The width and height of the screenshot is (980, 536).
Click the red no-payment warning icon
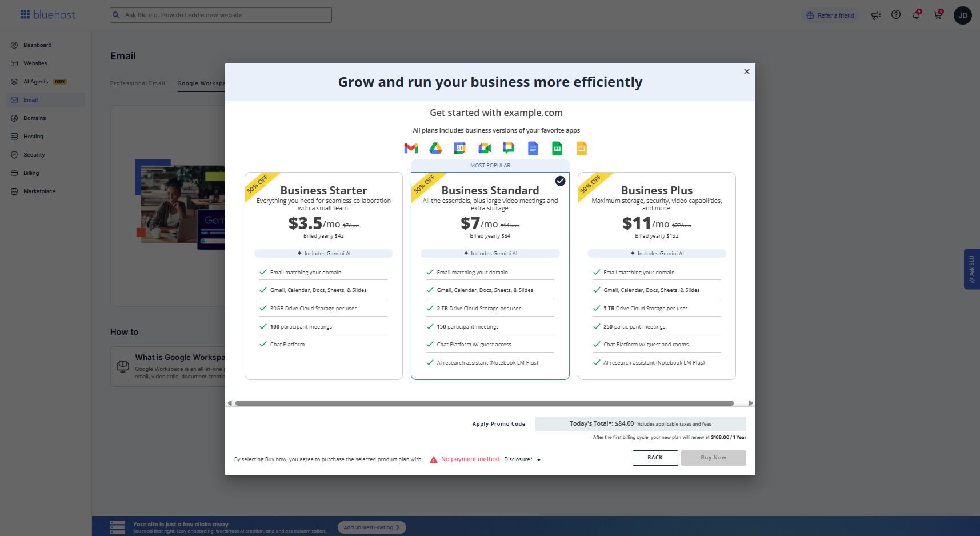(x=434, y=459)
